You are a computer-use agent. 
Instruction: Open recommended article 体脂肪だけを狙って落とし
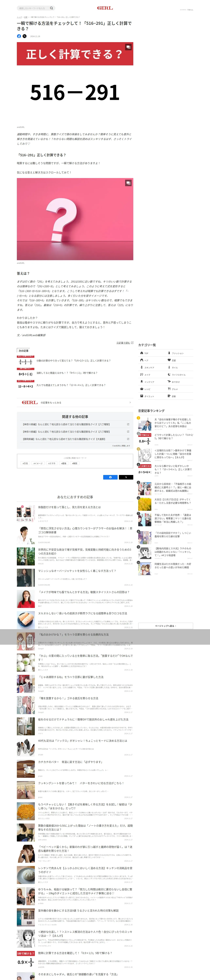[75, 514]
